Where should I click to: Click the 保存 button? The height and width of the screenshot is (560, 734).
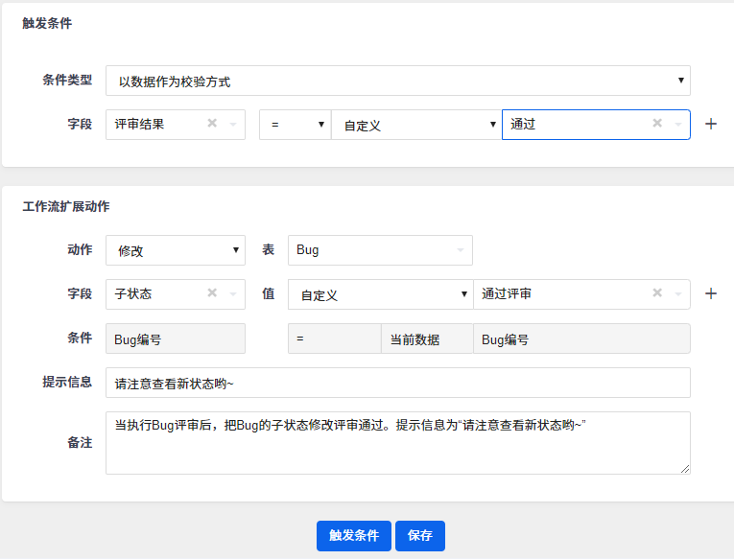pyautogui.click(x=419, y=536)
